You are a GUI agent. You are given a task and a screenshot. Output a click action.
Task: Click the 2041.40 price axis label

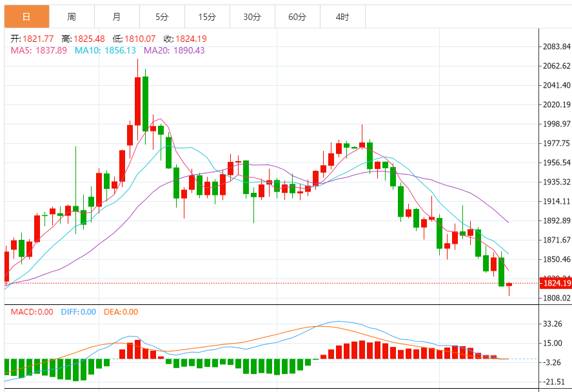coord(557,85)
